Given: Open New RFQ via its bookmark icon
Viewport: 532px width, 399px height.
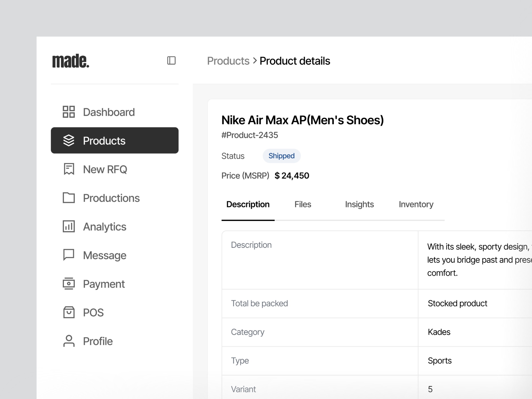Looking at the screenshot, I should (68, 169).
